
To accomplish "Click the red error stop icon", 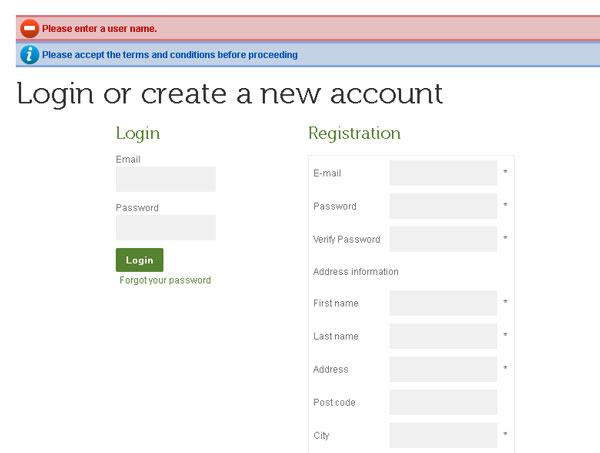I will click(29, 29).
